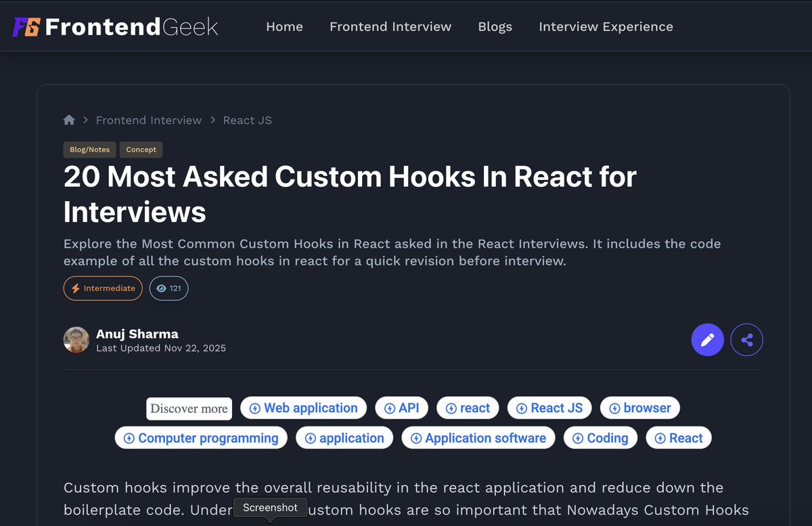Click the author profile avatar
This screenshot has height=526, width=812.
click(76, 340)
